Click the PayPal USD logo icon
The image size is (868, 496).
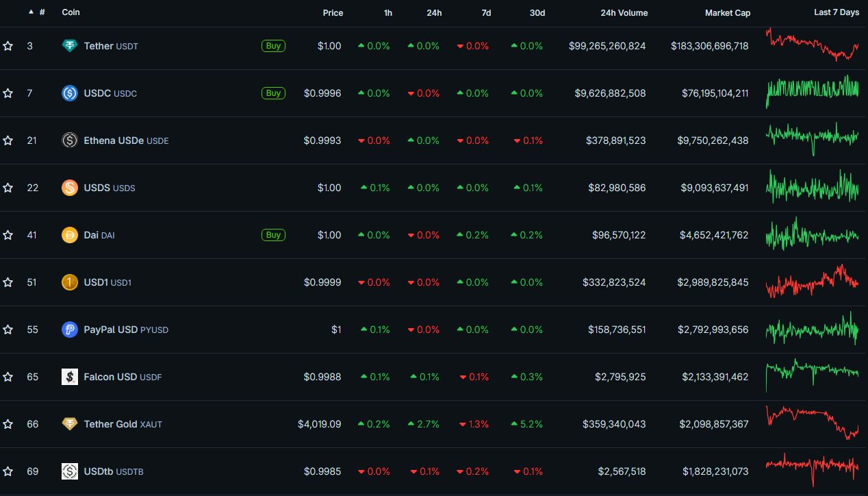[x=70, y=329]
